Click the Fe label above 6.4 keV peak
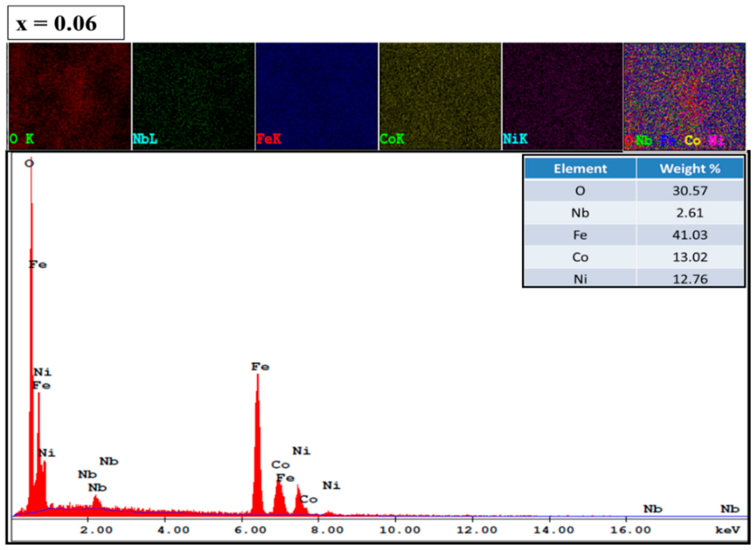 260,367
